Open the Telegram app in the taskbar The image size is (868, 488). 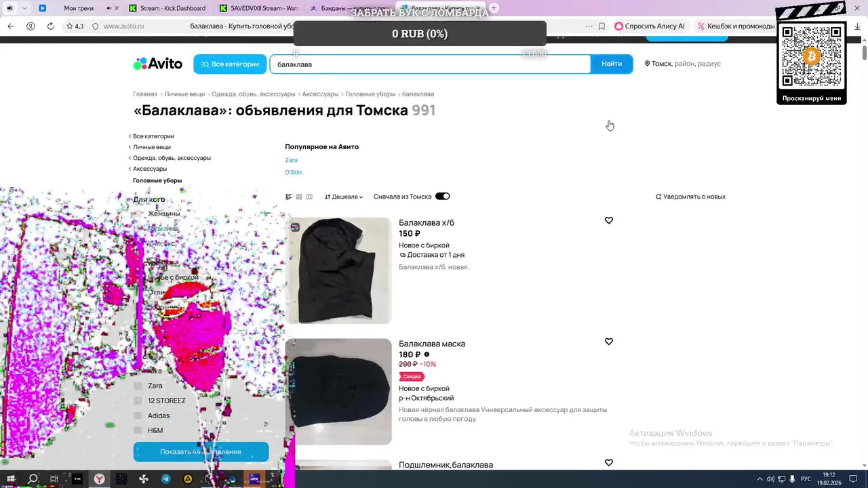coord(166,479)
